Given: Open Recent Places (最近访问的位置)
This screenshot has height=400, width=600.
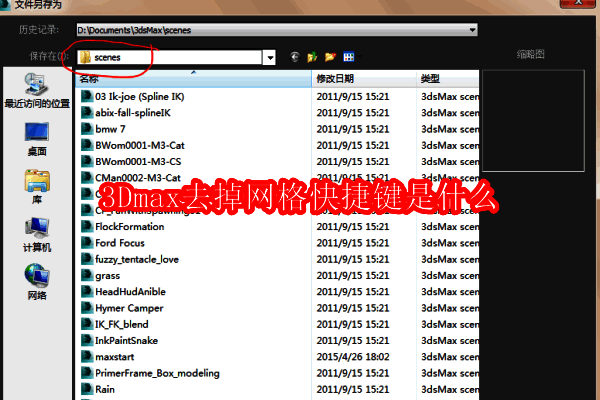Looking at the screenshot, I should pyautogui.click(x=37, y=89).
